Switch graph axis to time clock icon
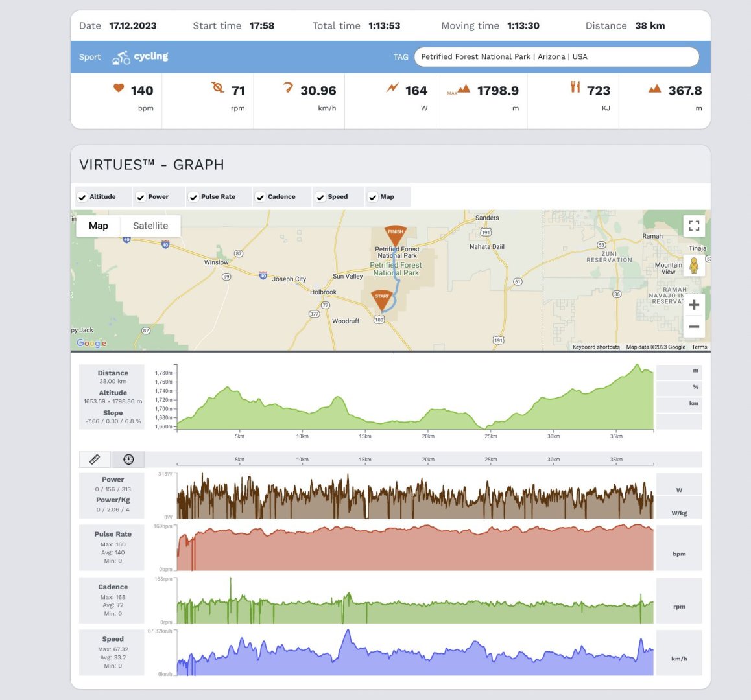 (x=128, y=460)
